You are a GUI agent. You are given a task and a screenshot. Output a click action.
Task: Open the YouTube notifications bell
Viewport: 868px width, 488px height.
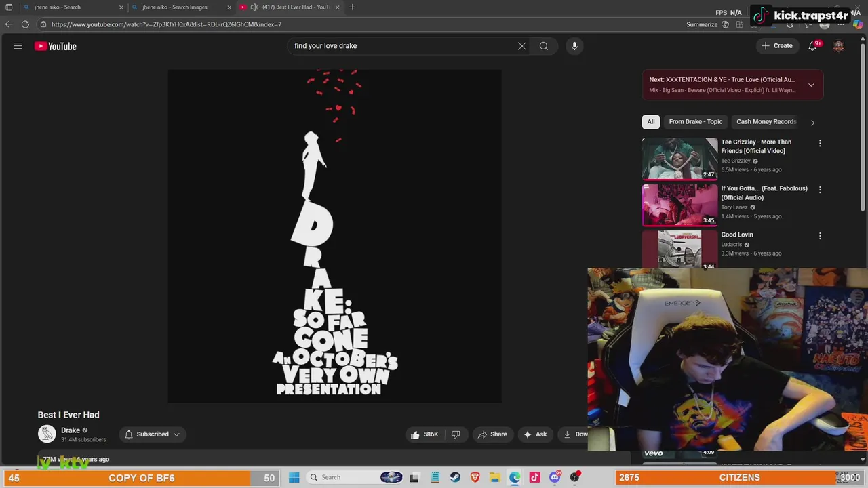[812, 46]
